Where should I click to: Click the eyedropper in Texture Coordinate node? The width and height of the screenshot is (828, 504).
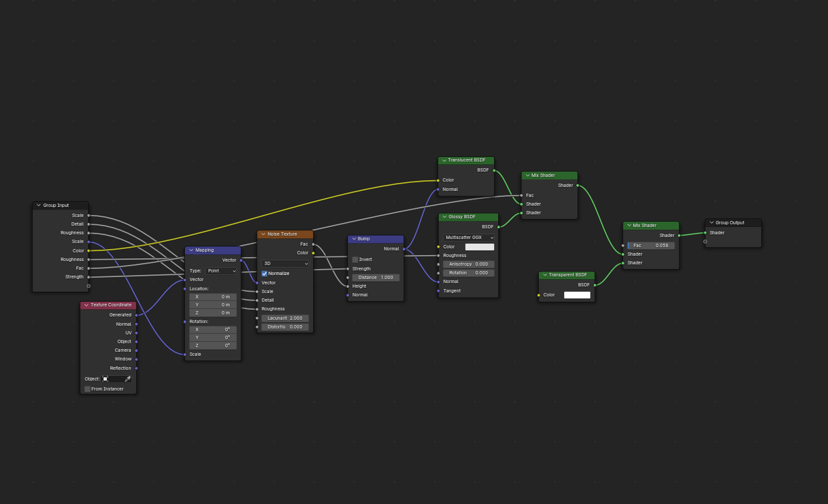(x=128, y=379)
